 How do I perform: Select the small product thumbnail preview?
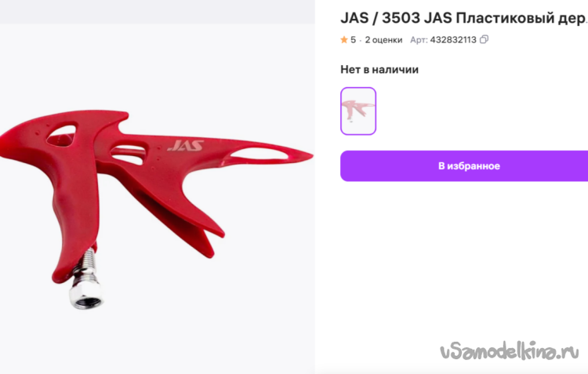point(358,111)
